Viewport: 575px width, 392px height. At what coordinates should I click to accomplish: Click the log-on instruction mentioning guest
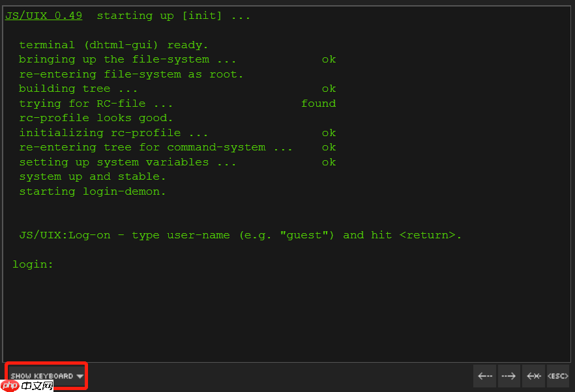click(240, 234)
